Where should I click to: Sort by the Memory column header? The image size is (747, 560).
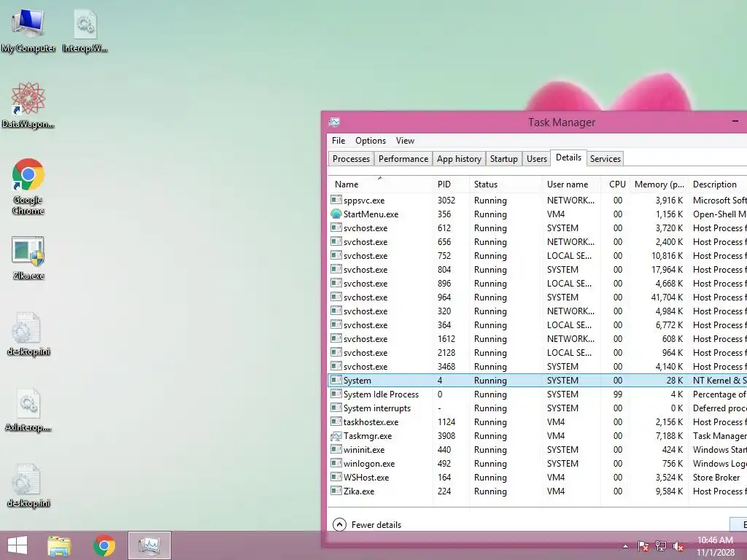tap(659, 184)
